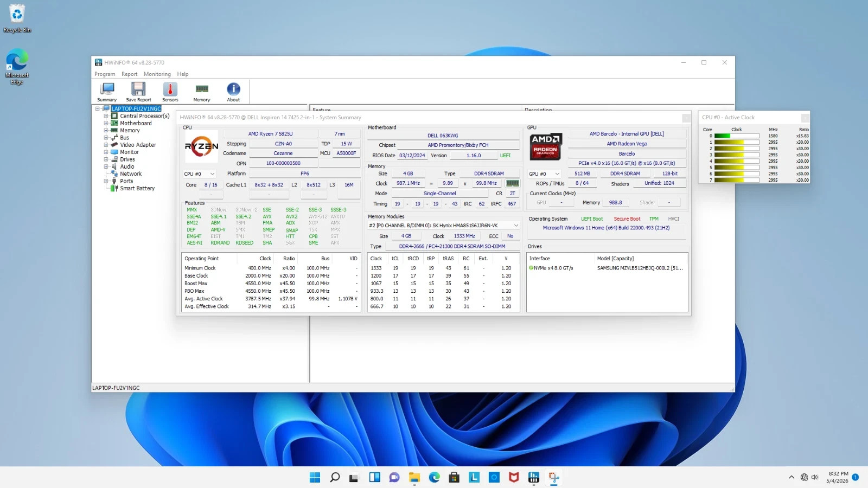Click the Secure Boot indicator
The image size is (868, 488).
pyautogui.click(x=627, y=219)
